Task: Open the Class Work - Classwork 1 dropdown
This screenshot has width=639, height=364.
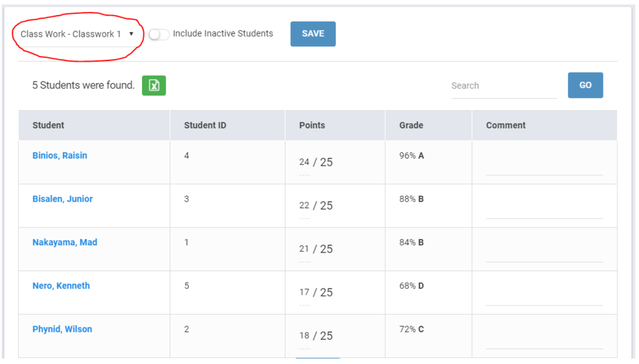Action: [77, 34]
